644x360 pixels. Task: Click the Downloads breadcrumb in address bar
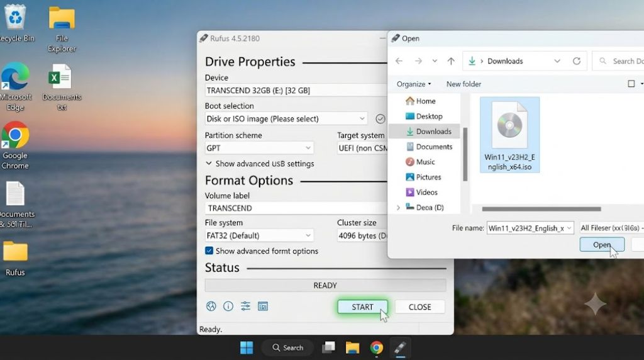(505, 61)
